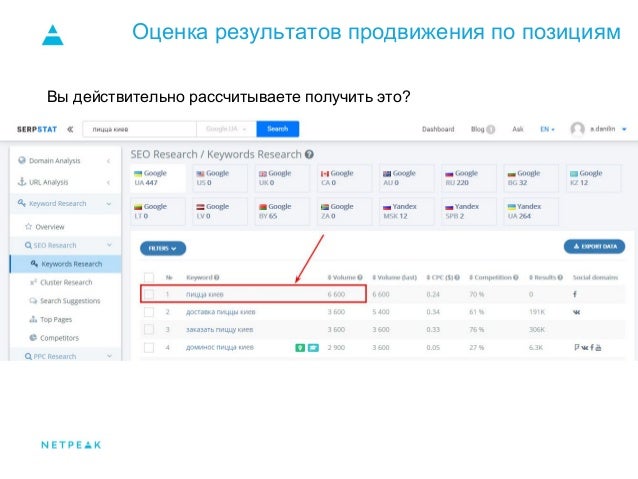The height and width of the screenshot is (479, 638).
Task: Select Google KZ 12 database tab
Action: (593, 178)
